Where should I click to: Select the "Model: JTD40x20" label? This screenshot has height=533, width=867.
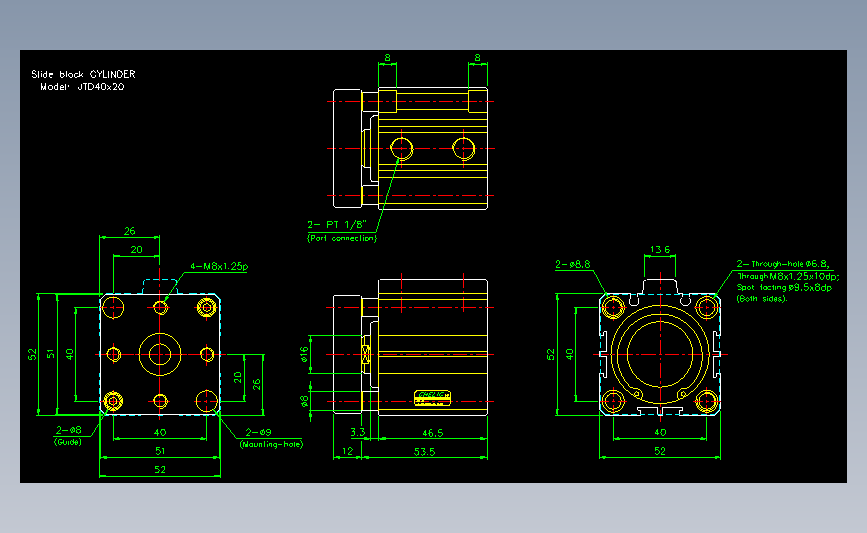coord(82,87)
